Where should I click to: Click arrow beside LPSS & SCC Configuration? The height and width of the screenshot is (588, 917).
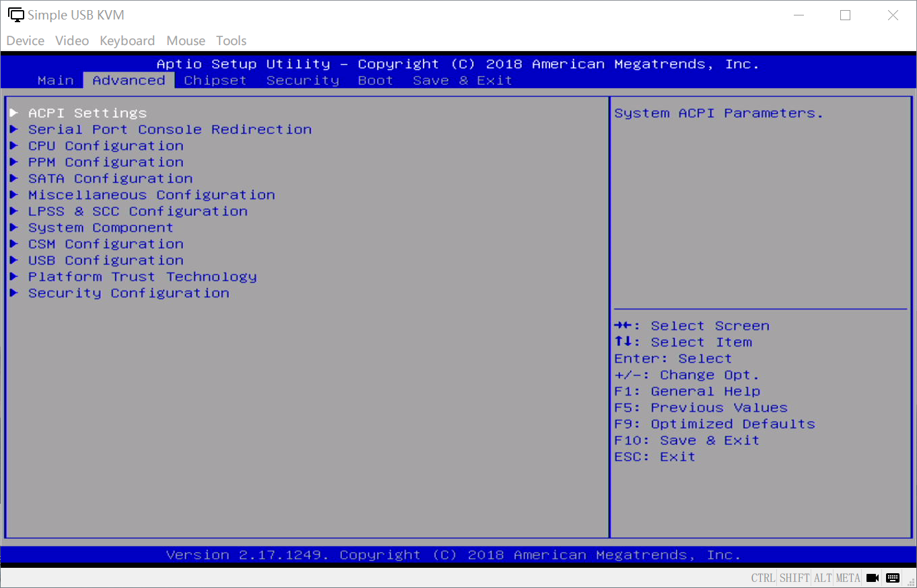pyautogui.click(x=13, y=211)
